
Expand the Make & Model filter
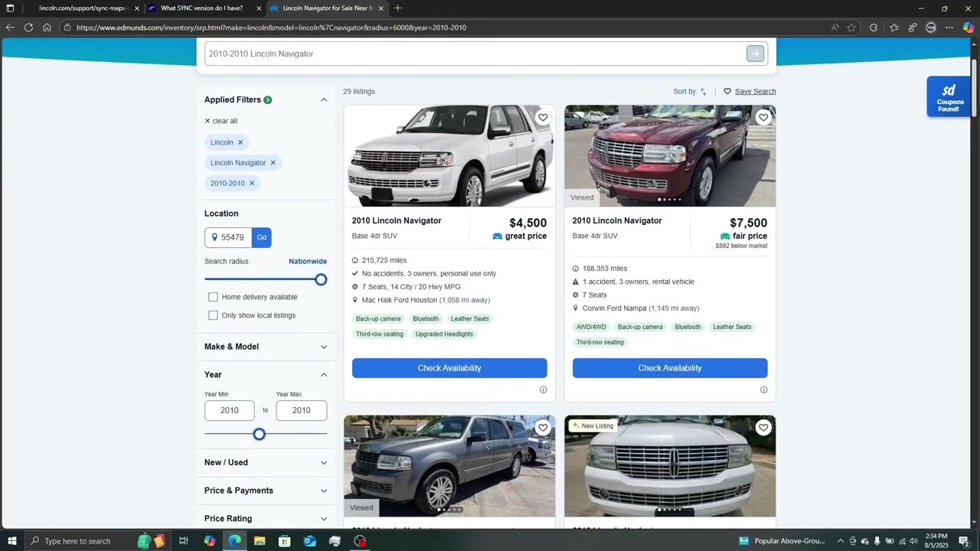324,347
